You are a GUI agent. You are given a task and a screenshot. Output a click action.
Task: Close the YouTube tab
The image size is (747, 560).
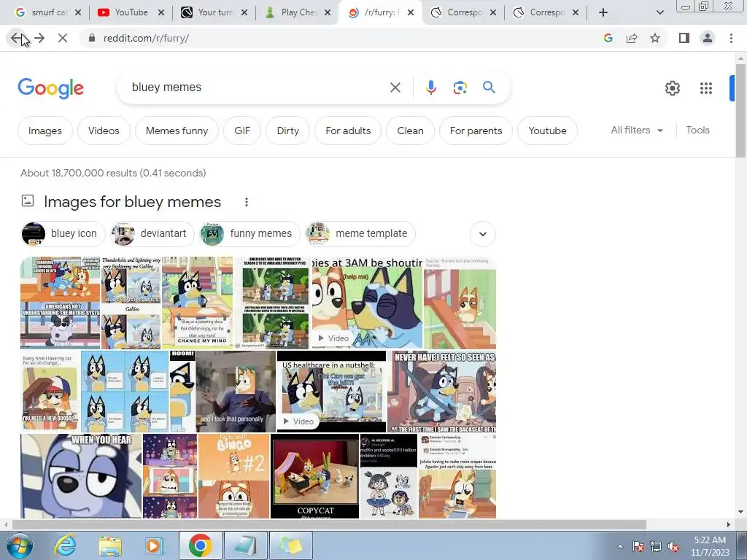(161, 12)
